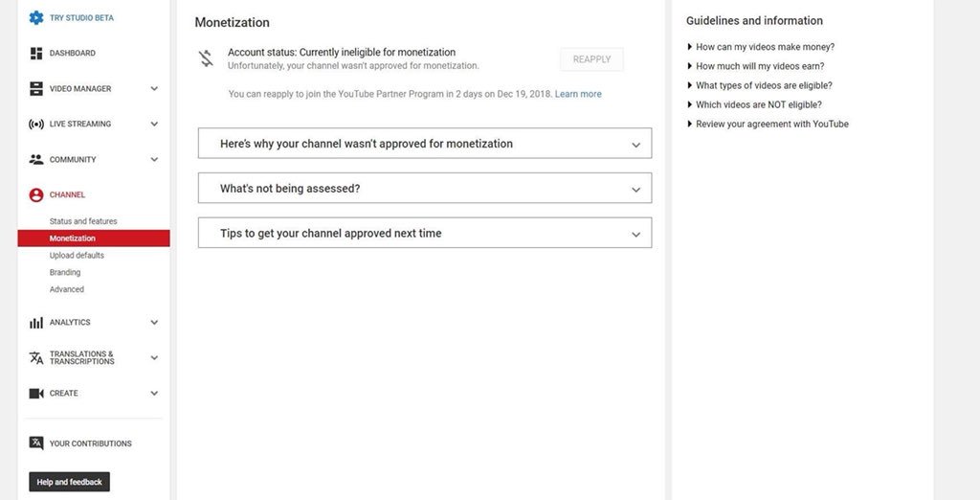Open Status and features submenu item
The image size is (980, 500).
coord(83,221)
